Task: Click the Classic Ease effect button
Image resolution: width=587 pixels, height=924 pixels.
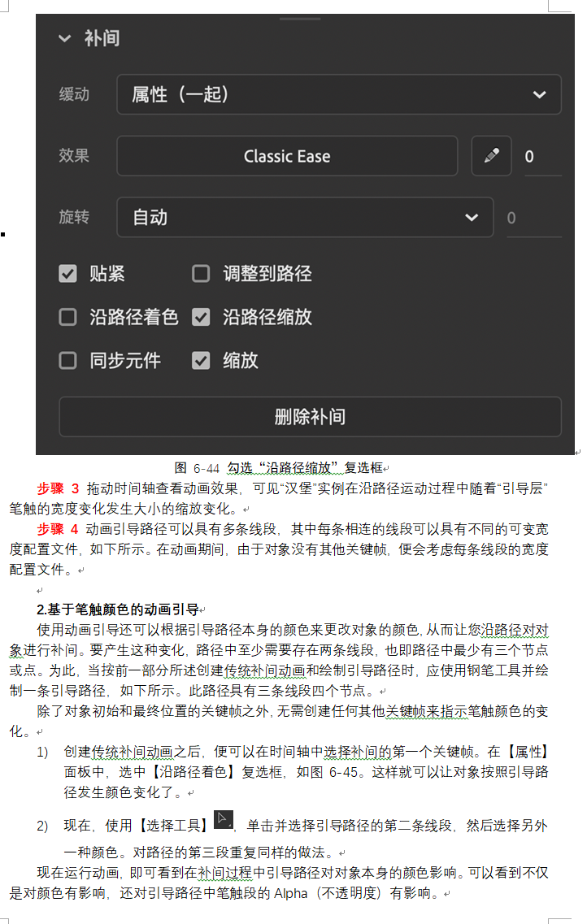Action: [x=287, y=156]
